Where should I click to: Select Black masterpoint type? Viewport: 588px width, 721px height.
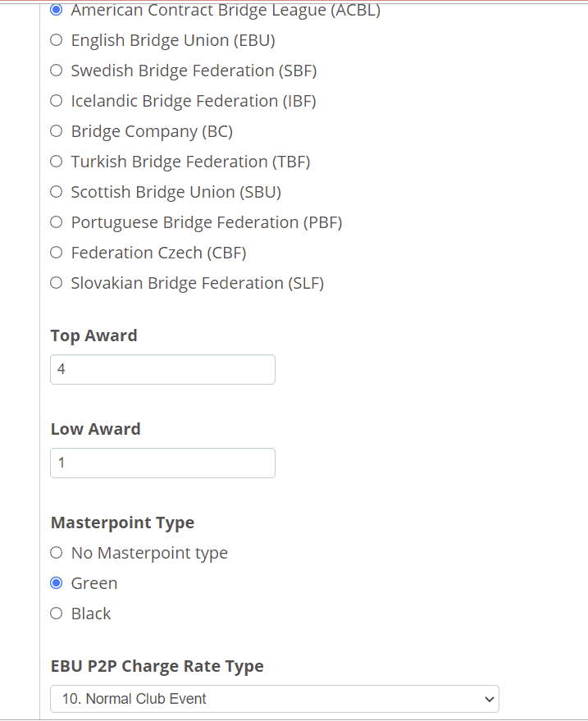click(x=56, y=614)
